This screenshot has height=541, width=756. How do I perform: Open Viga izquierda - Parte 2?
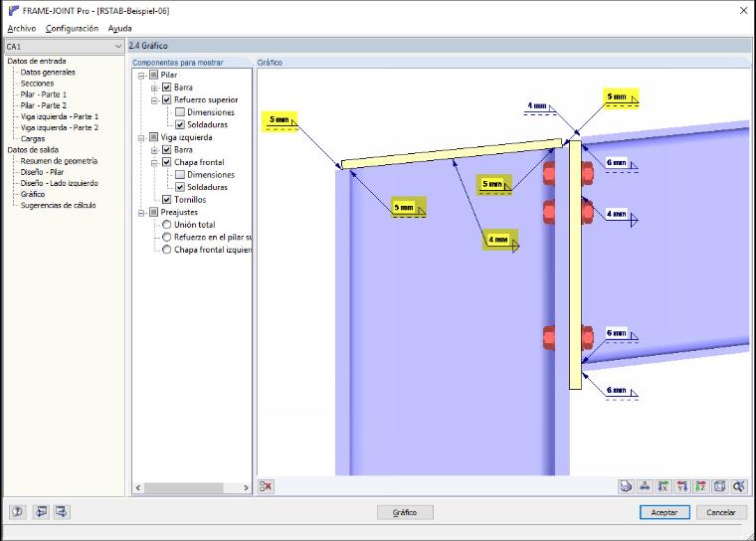point(60,127)
